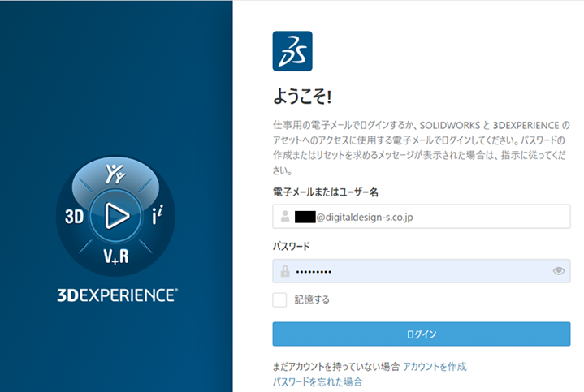Select the 3D quadrant of the compass
The width and height of the screenshot is (584, 392).
point(74,216)
